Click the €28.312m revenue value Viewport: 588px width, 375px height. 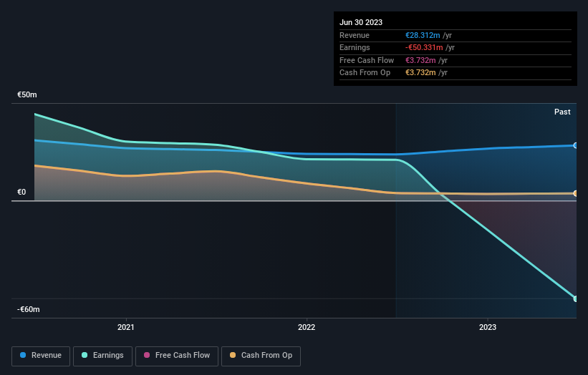point(423,35)
